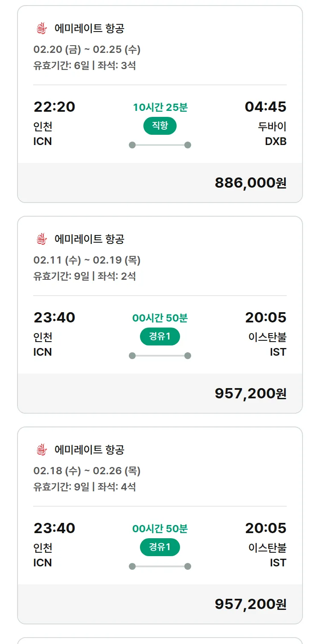Viewport: 320px width, 644px height.
Task: Click the 10시간 25분 flight duration
Action: 160,107
